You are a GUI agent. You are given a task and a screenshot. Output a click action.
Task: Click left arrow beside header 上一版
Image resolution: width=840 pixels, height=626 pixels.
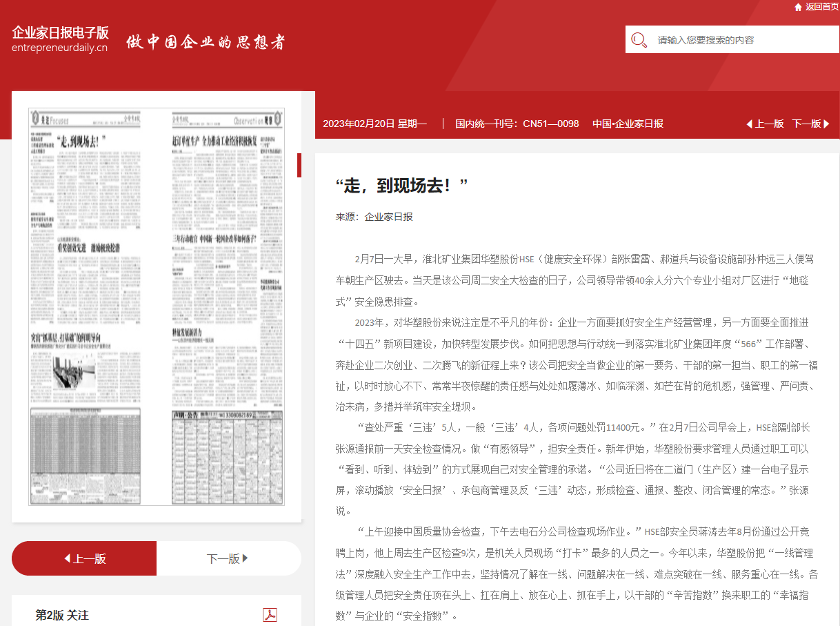coord(749,124)
